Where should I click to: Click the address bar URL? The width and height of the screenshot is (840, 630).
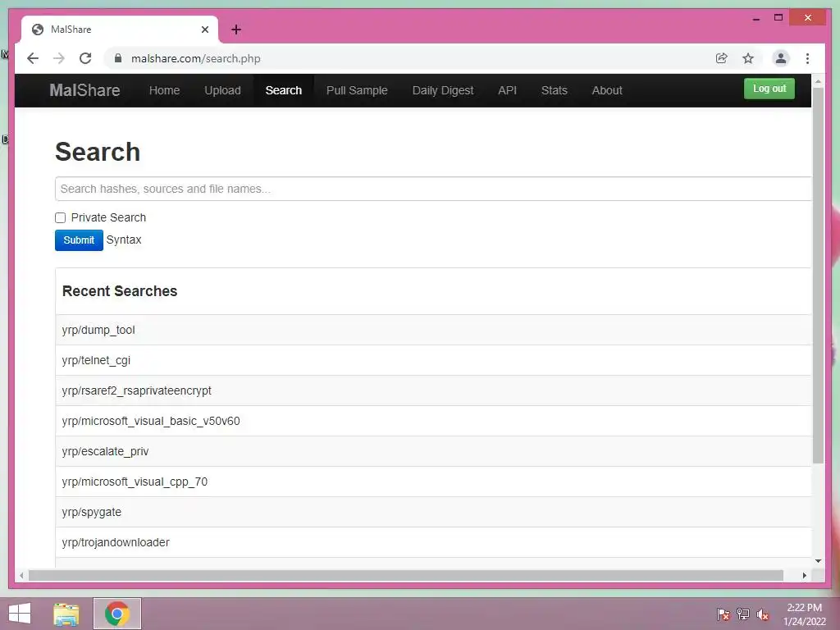coord(196,58)
